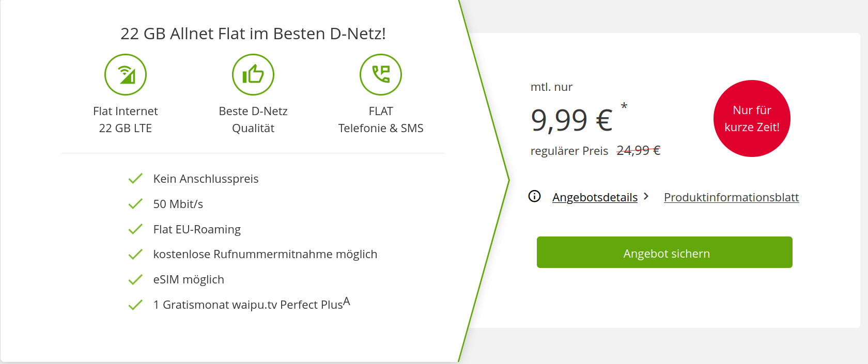Click the 9,99 € monthly price
The image size is (868, 364).
click(x=571, y=120)
